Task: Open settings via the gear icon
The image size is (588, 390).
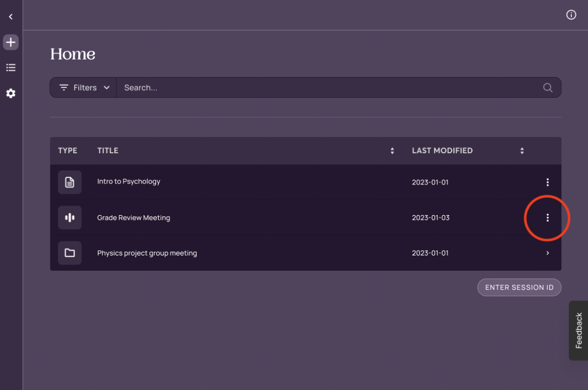Action: (x=11, y=93)
